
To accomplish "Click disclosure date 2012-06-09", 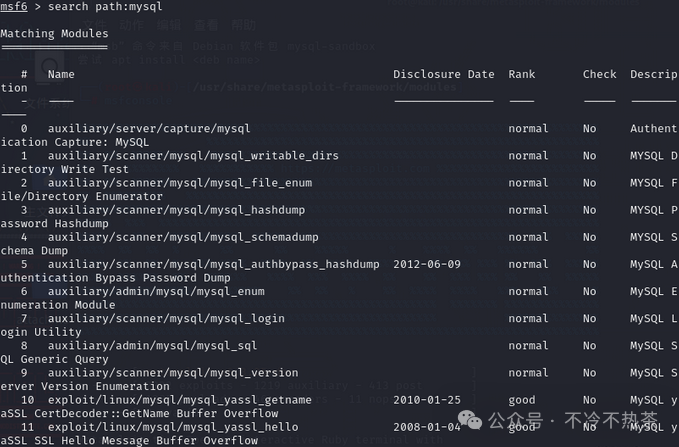I will coord(427,264).
